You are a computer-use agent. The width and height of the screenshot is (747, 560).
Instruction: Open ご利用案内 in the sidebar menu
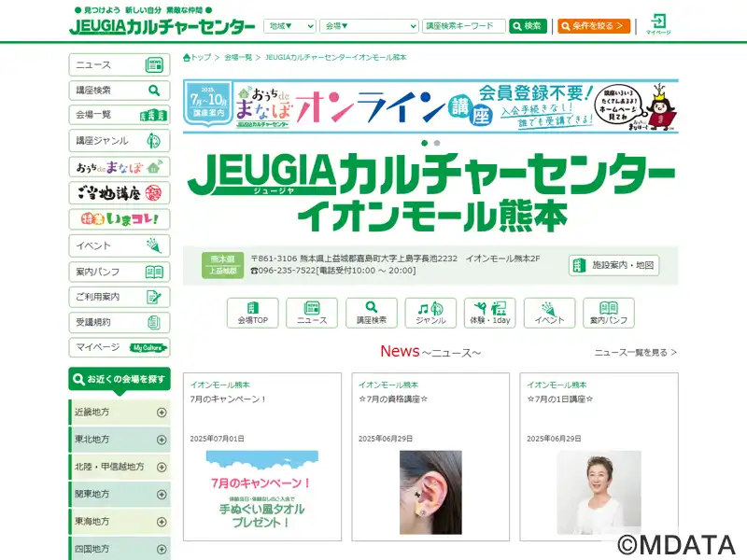[x=120, y=297]
